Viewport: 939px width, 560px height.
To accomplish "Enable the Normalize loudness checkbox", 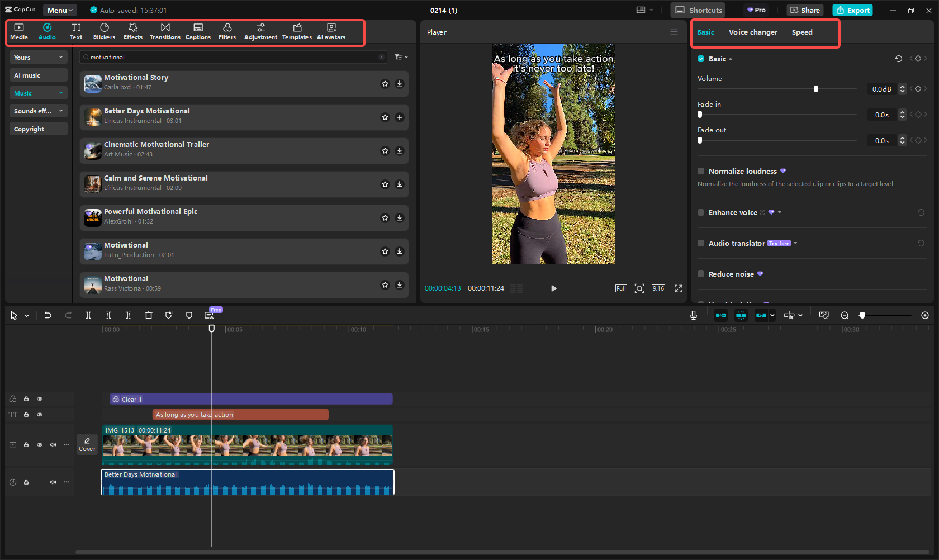I will [x=701, y=171].
